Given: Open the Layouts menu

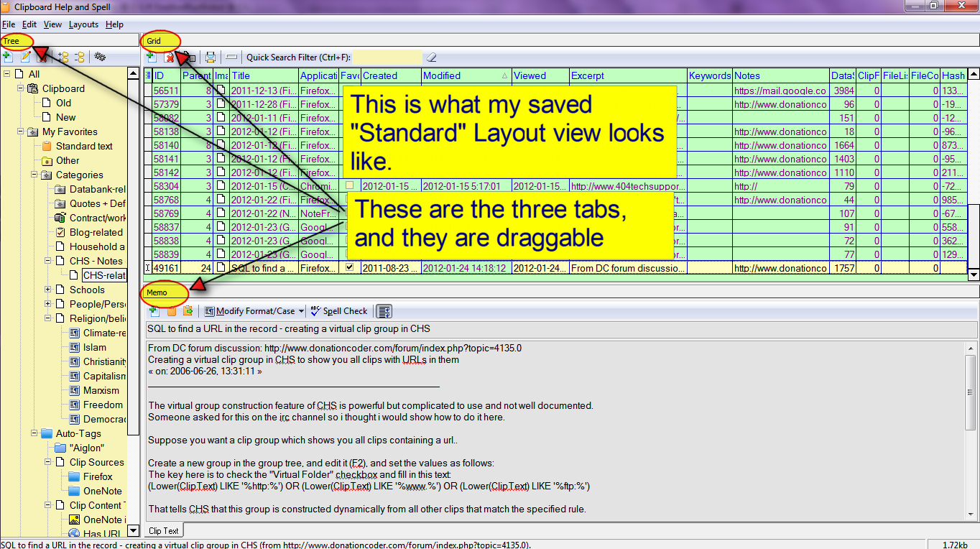Looking at the screenshot, I should tap(83, 24).
